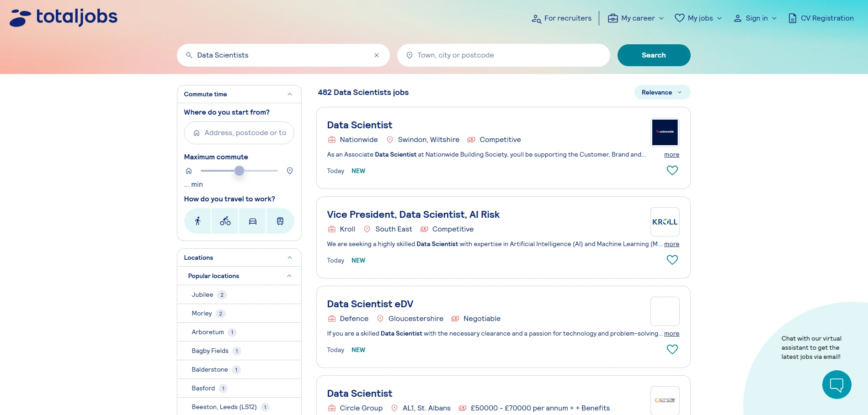Click the search magnifier icon

[189, 55]
